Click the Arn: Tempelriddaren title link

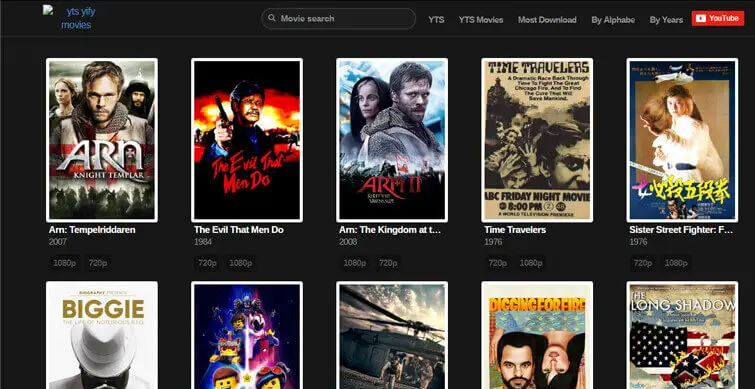tap(92, 230)
